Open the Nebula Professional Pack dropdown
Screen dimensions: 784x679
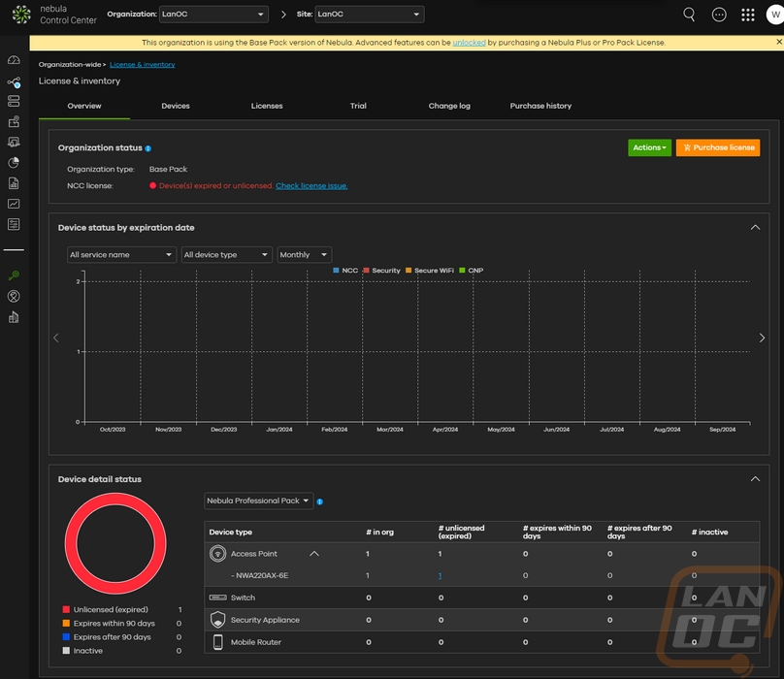258,501
